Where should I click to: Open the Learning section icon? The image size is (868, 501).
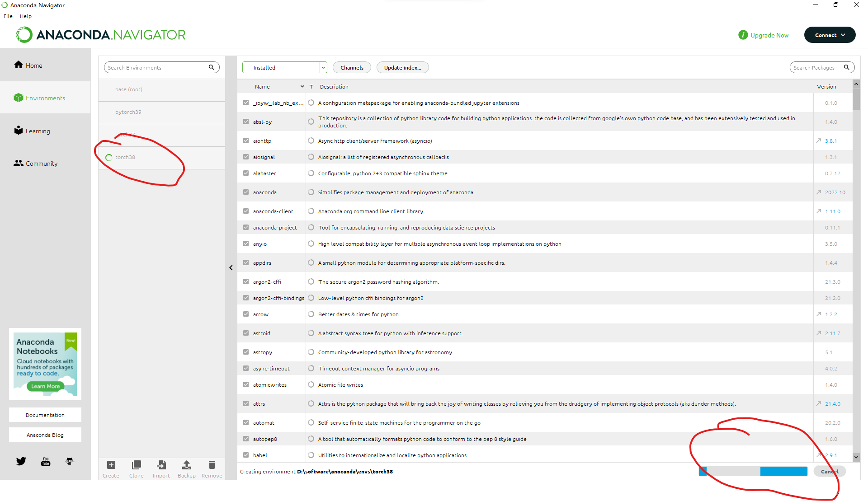click(x=18, y=130)
